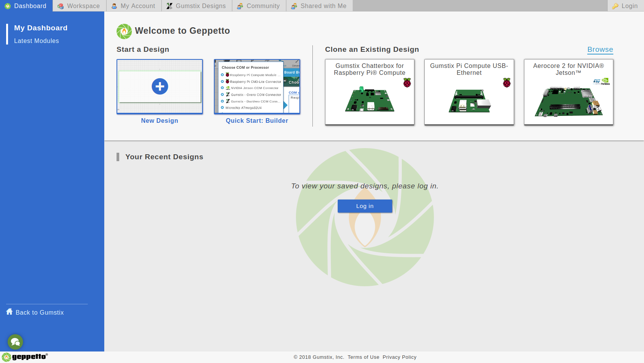This screenshot has width=644, height=363.
Task: Click the Quick Start: Builder link
Action: 257,120
